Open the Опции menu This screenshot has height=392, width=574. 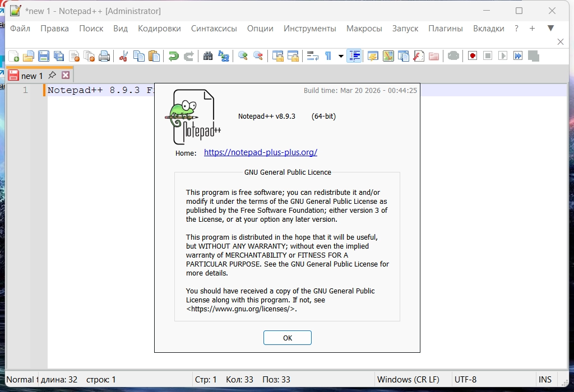[x=260, y=29]
